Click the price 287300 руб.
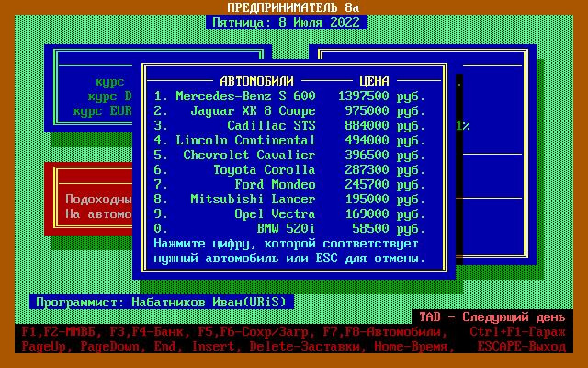The width and height of the screenshot is (588, 368). pyautogui.click(x=386, y=169)
